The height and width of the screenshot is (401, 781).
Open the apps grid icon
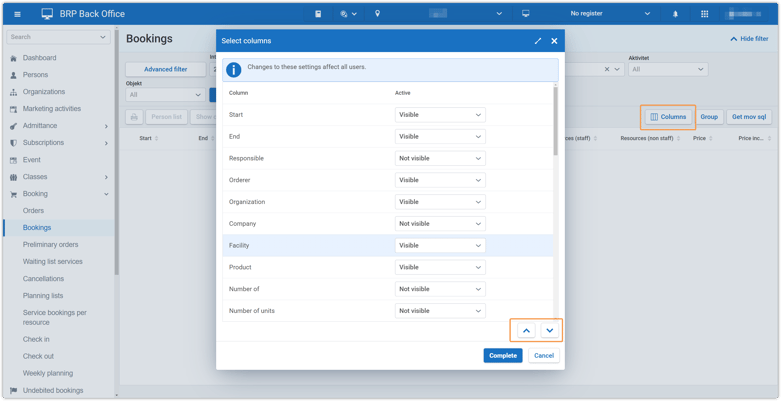click(705, 14)
